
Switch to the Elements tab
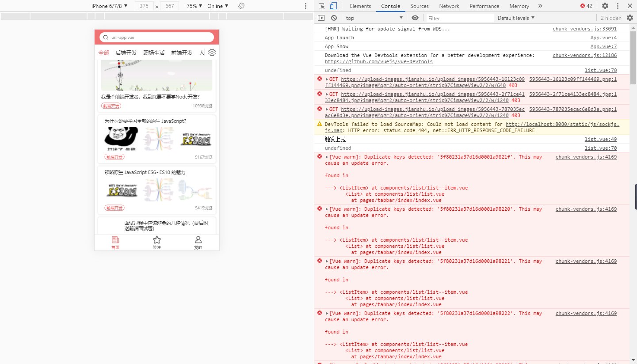tap(360, 6)
